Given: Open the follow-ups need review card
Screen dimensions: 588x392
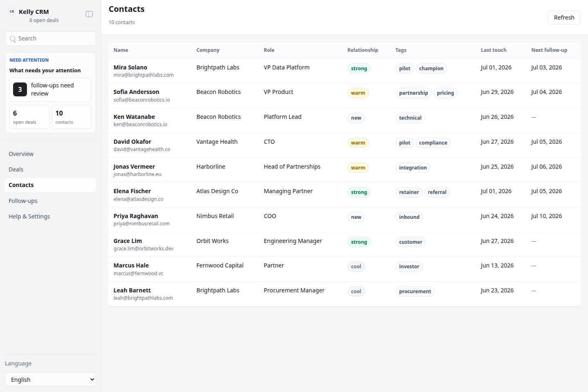Looking at the screenshot, I should pyautogui.click(x=50, y=89).
